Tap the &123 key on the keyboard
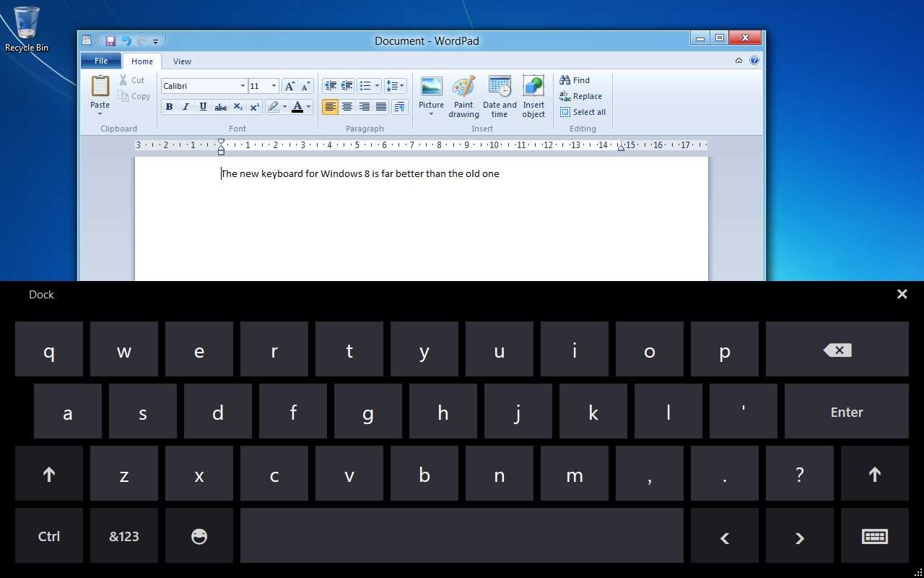924x578 pixels. click(x=123, y=536)
